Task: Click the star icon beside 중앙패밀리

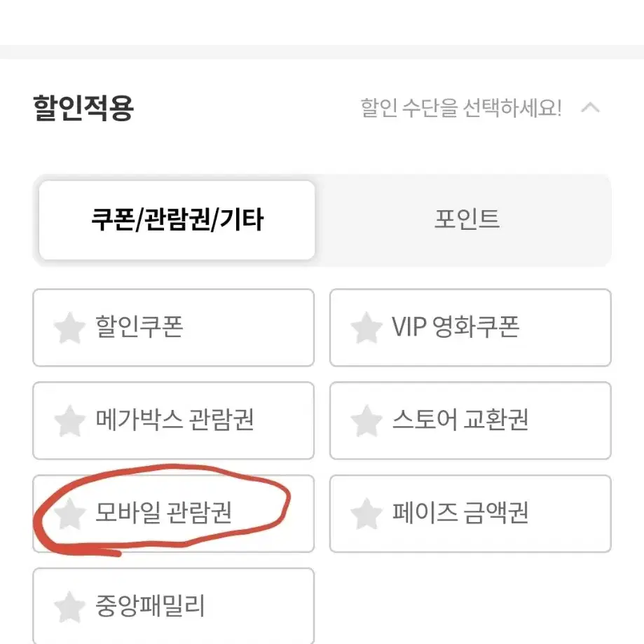Action: coord(69,607)
